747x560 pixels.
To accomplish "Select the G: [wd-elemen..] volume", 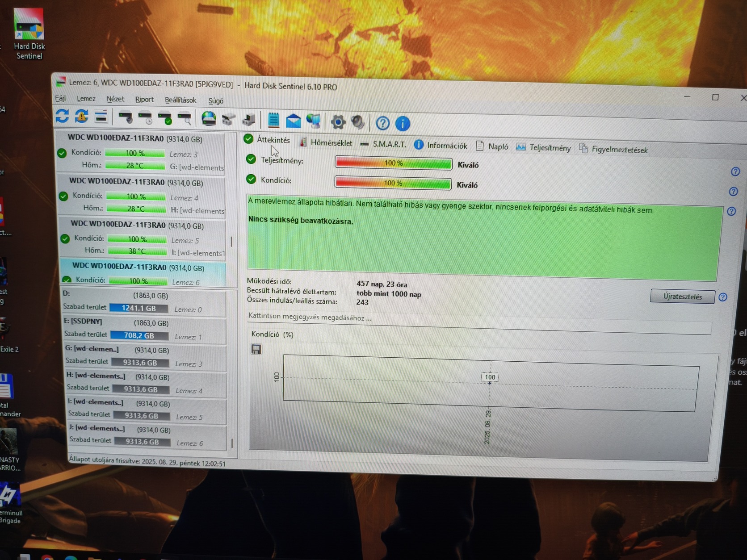I will (145, 356).
